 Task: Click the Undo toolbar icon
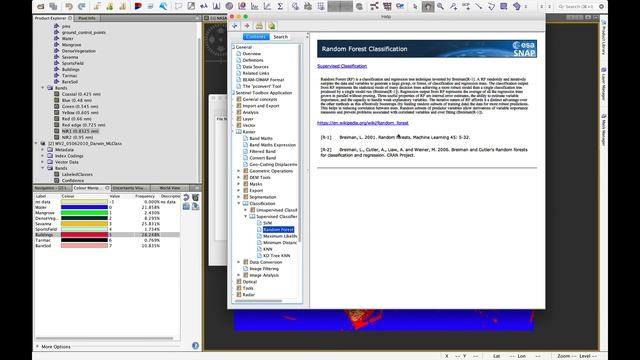tap(69, 7)
